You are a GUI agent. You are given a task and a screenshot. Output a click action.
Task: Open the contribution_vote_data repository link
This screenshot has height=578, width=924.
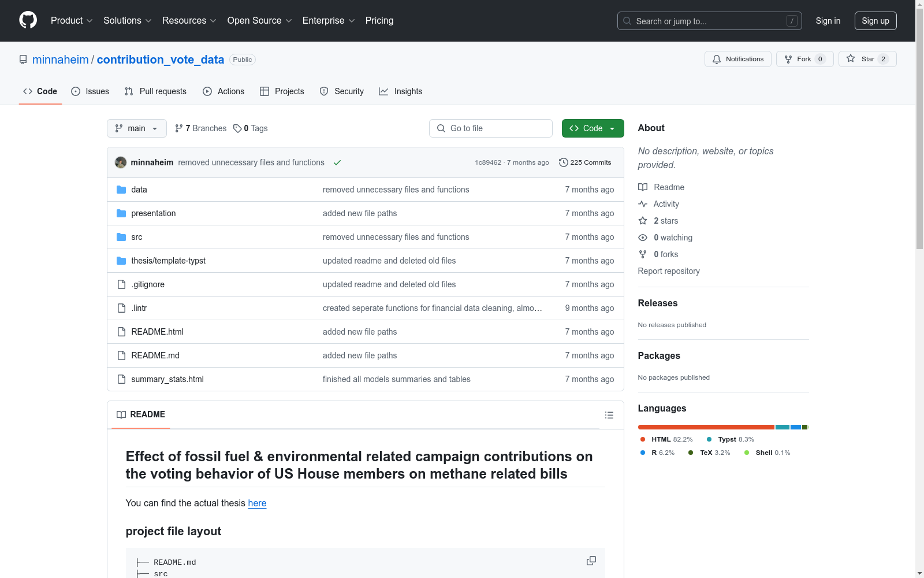point(161,60)
